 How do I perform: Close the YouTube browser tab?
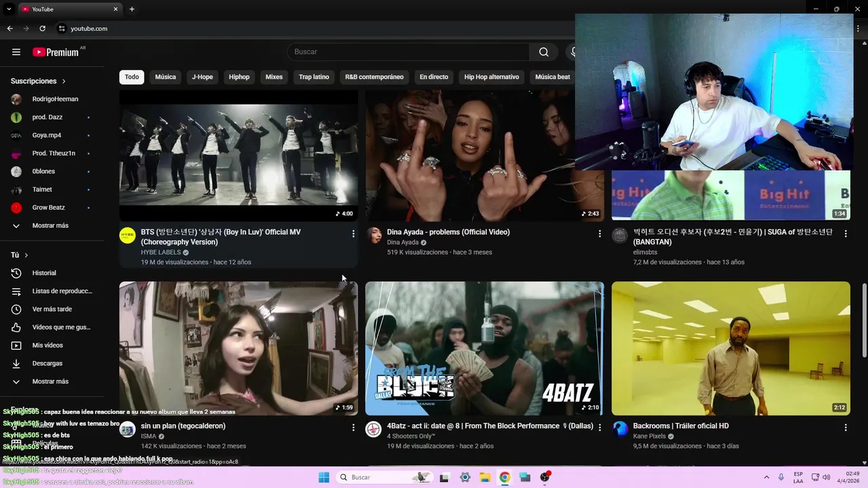[x=115, y=9]
